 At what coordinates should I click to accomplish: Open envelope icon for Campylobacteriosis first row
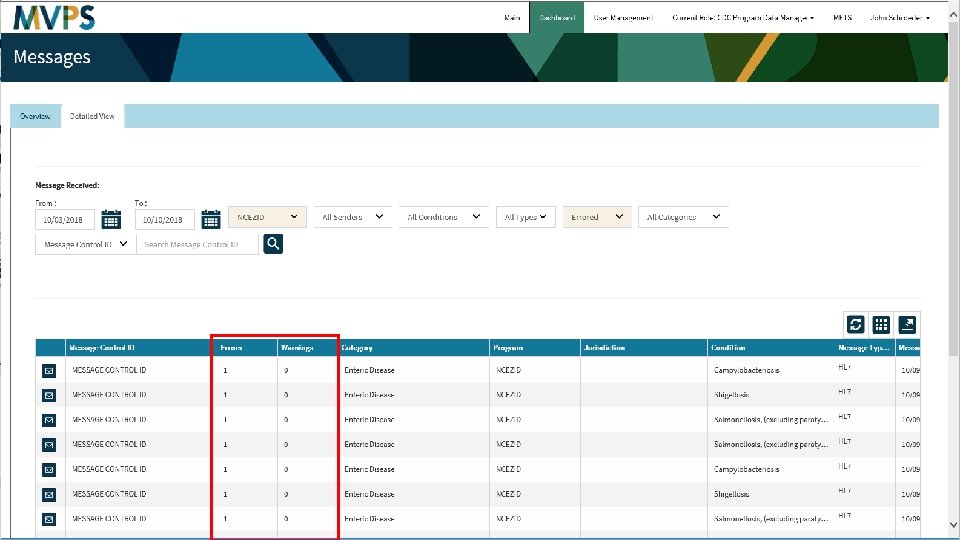[x=49, y=370]
